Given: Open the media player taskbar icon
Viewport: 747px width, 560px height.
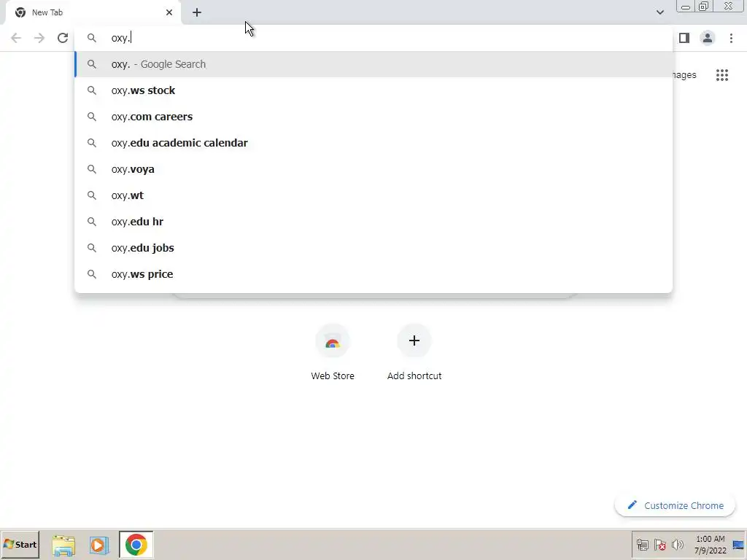Looking at the screenshot, I should 99,545.
